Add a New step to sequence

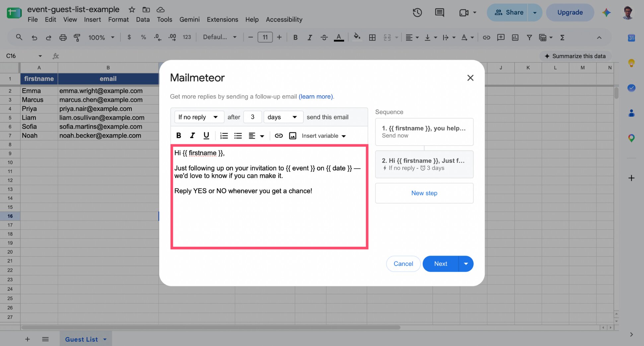(424, 193)
